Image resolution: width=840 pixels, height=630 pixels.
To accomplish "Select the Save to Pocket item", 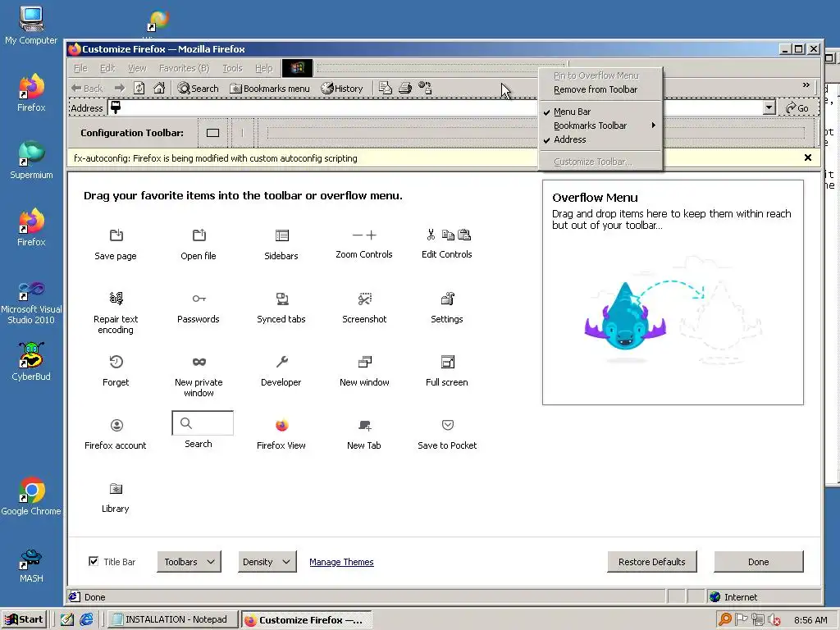I will (x=447, y=434).
